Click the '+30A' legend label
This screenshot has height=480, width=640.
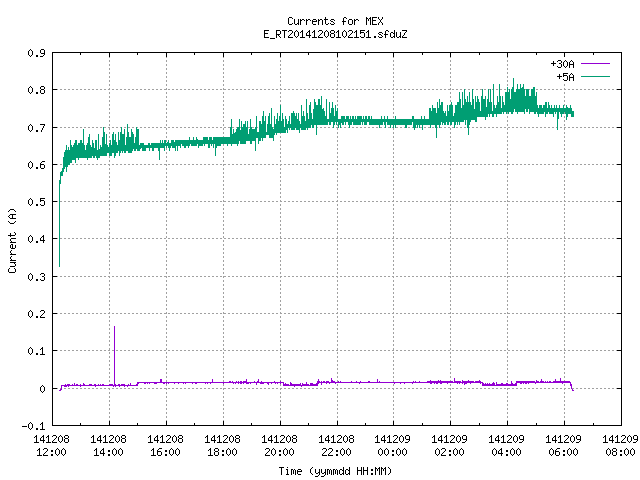point(562,64)
